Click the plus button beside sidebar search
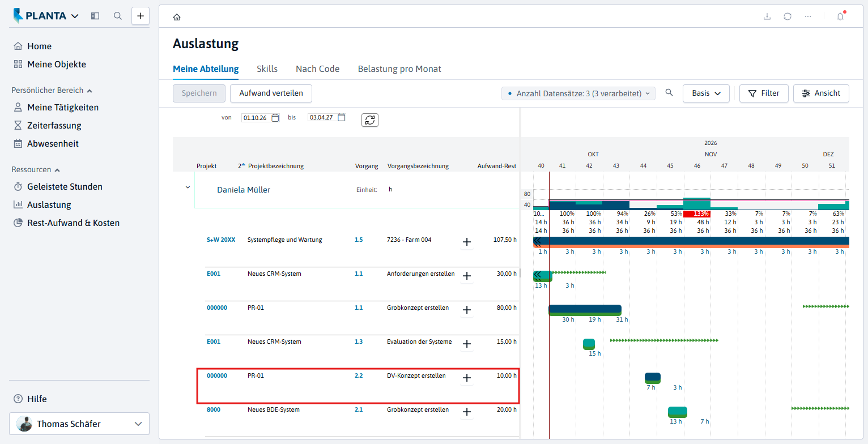 tap(141, 16)
